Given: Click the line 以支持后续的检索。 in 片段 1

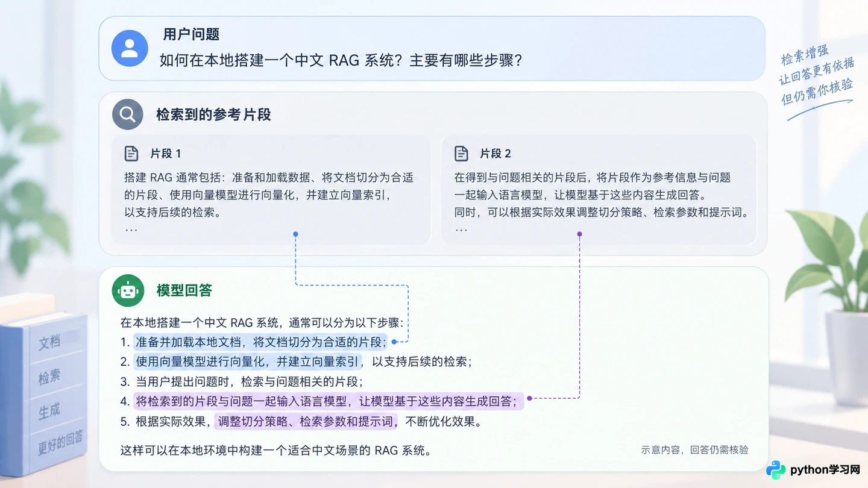Looking at the screenshot, I should click(x=173, y=212).
